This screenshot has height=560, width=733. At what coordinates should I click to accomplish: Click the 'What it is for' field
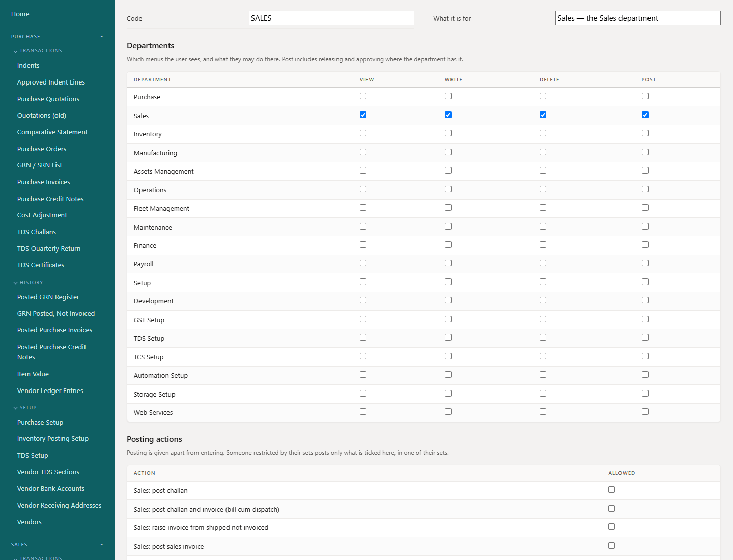pos(638,18)
